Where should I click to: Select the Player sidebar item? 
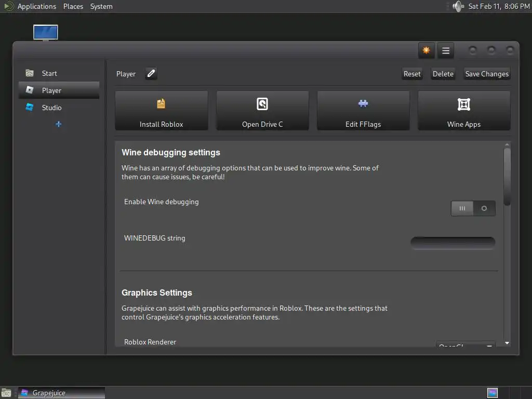59,90
